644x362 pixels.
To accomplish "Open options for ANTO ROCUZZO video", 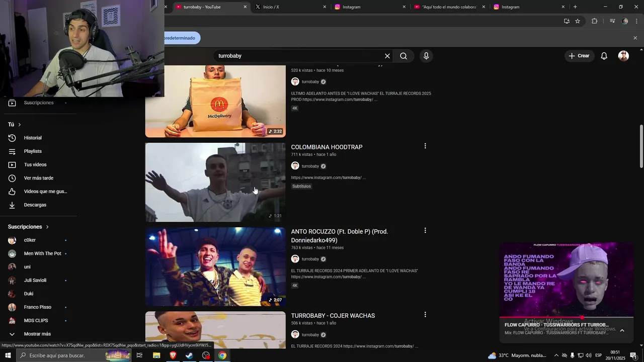I will [x=425, y=230].
